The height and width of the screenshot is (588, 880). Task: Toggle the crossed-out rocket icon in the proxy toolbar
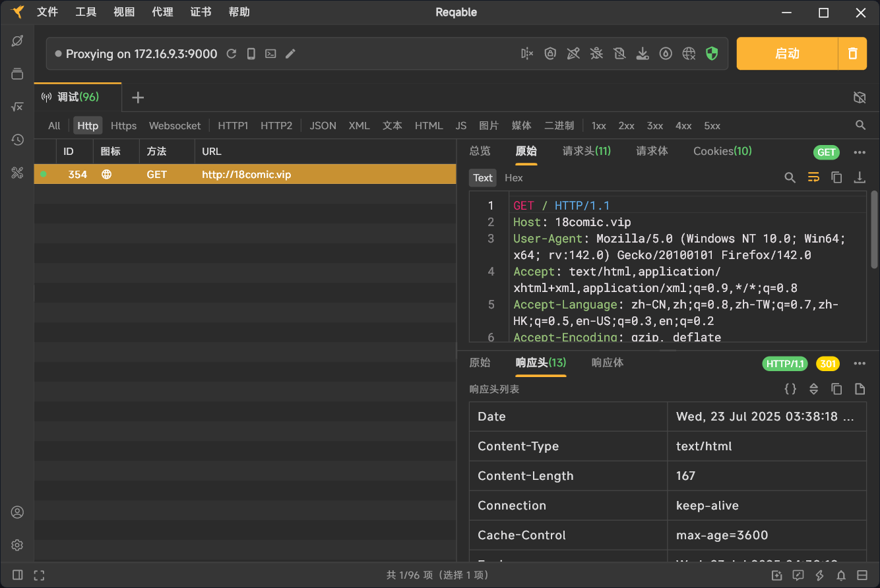coord(573,53)
